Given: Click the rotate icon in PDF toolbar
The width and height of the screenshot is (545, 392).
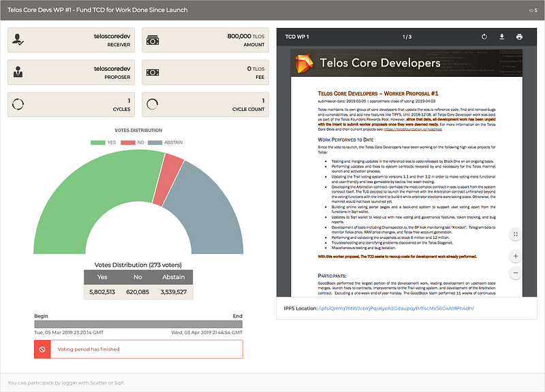Looking at the screenshot, I should coord(484,37).
